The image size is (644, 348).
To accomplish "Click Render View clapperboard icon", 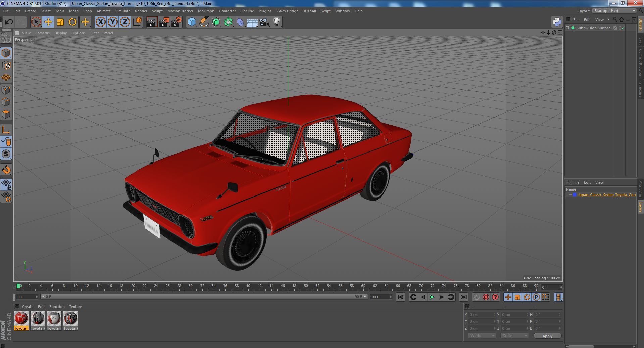I will pos(152,22).
